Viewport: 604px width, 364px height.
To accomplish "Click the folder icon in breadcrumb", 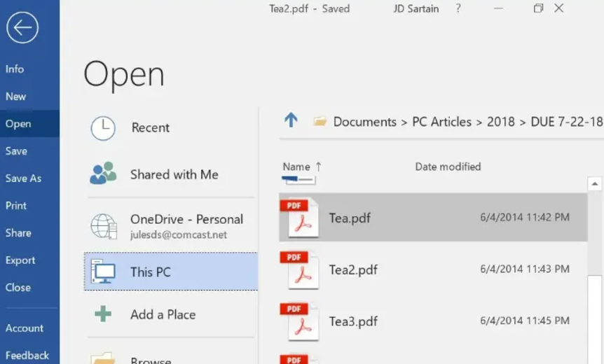I will point(320,122).
